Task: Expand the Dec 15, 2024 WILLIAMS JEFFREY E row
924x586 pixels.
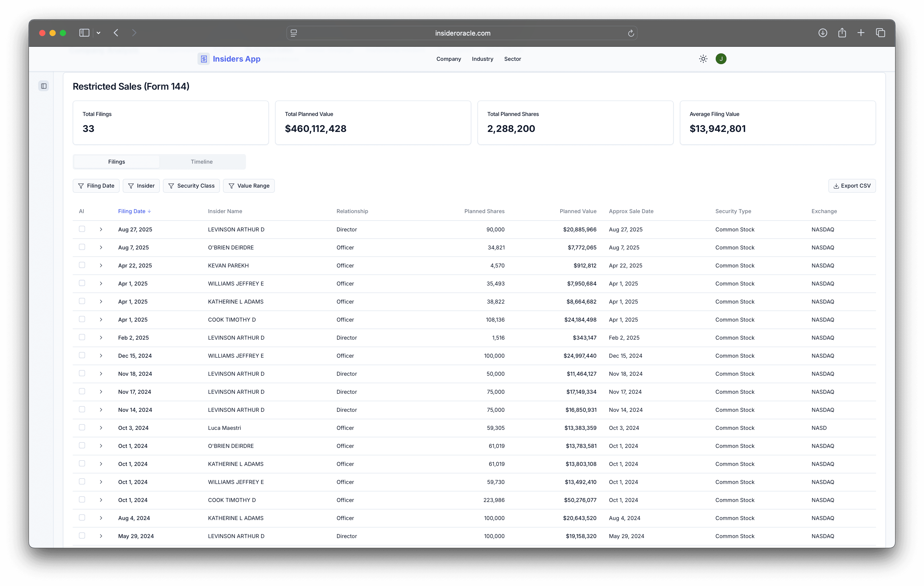Action: [101, 356]
